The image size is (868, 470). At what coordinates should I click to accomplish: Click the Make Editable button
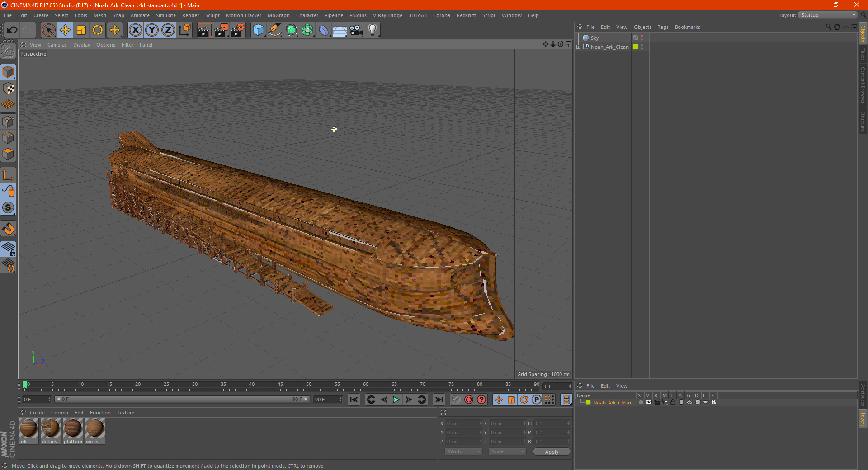(8, 52)
